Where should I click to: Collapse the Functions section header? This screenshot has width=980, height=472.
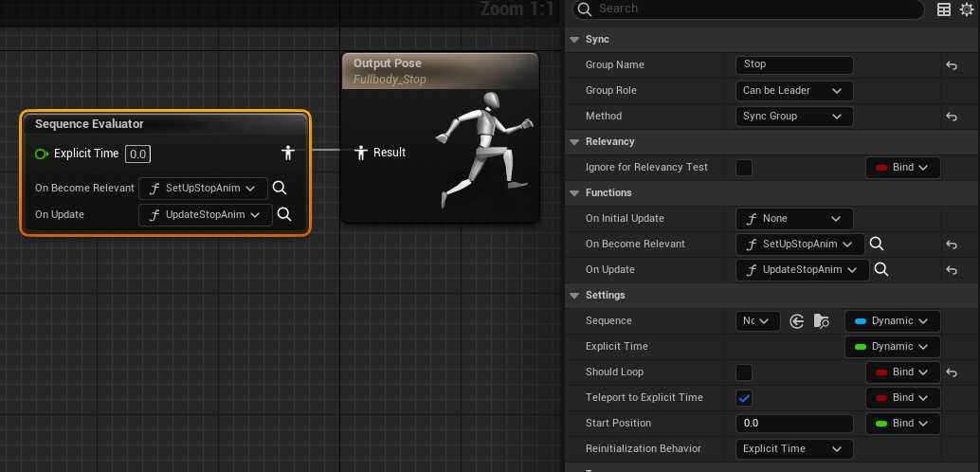[574, 193]
